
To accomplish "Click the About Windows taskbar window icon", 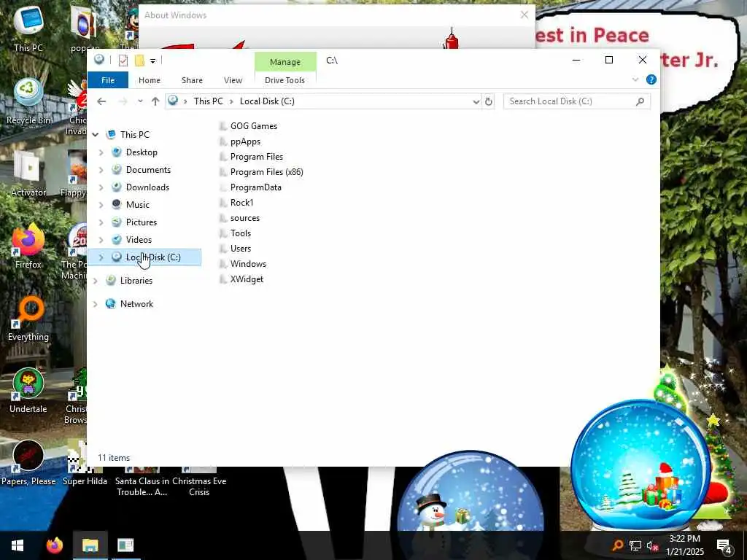I will pyautogui.click(x=125, y=545).
